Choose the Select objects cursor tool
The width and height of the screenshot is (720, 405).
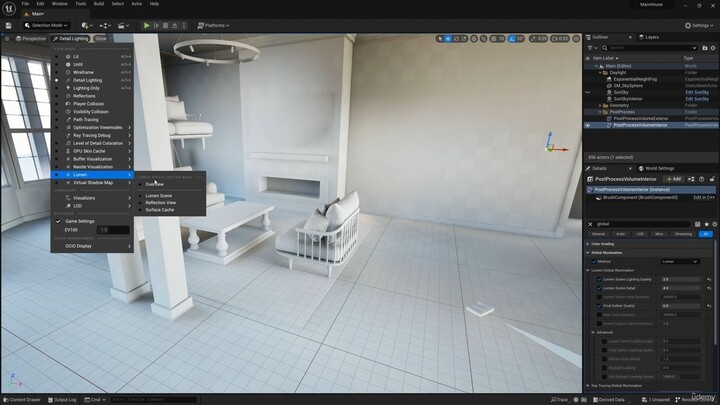point(440,39)
